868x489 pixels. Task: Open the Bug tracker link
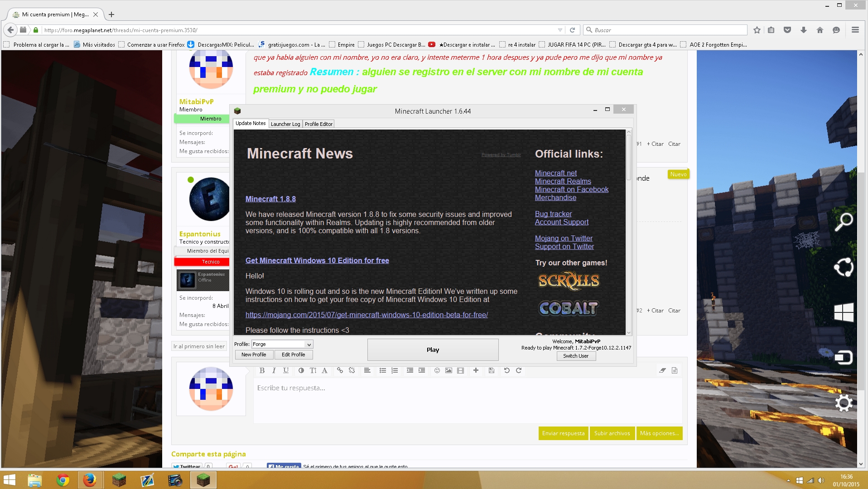click(x=553, y=214)
